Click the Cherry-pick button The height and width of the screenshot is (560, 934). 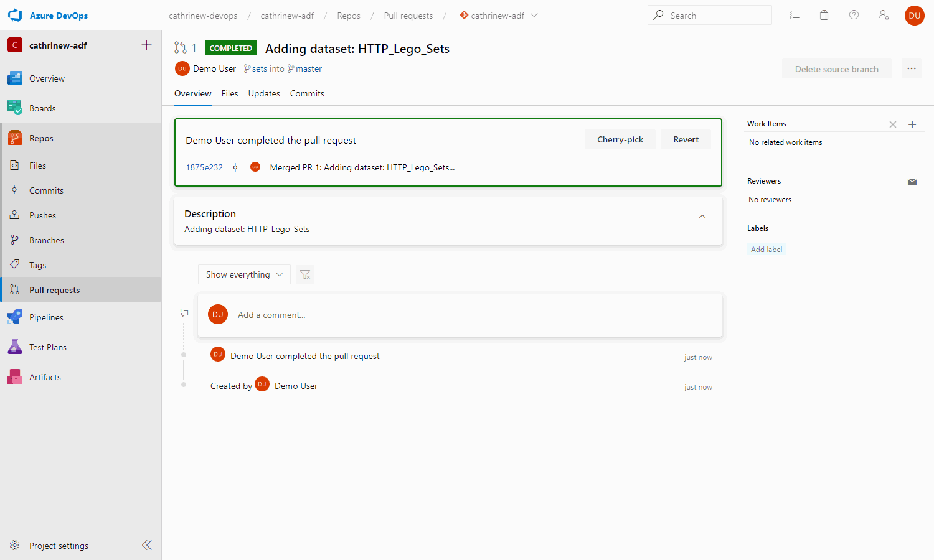click(620, 140)
